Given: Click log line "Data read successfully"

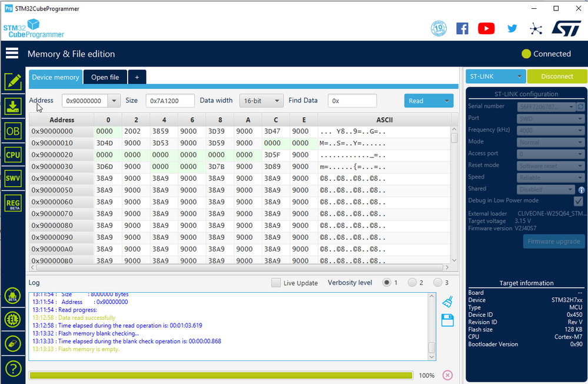Looking at the screenshot, I should pos(87,317).
